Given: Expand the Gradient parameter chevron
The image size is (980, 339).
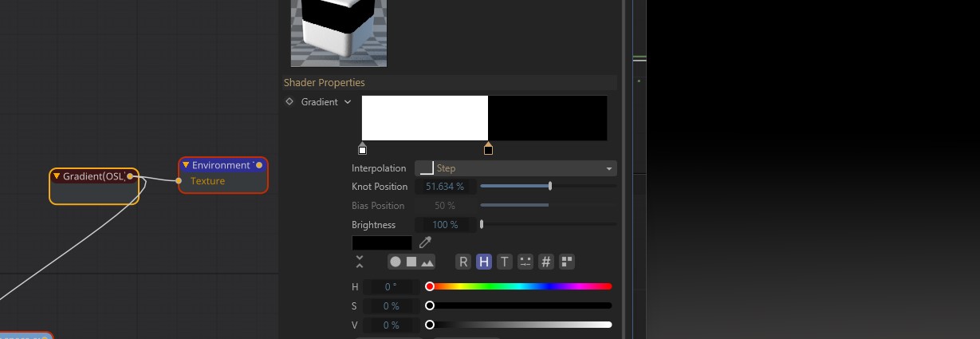Looking at the screenshot, I should (348, 102).
